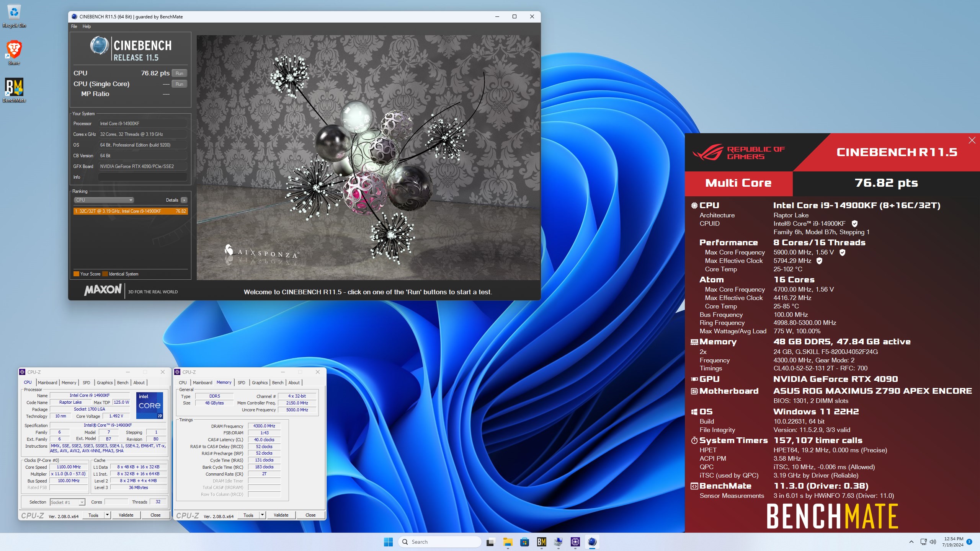Click the Multi Core label in BenchMate
Screen dimensions: 980x551
(738, 183)
